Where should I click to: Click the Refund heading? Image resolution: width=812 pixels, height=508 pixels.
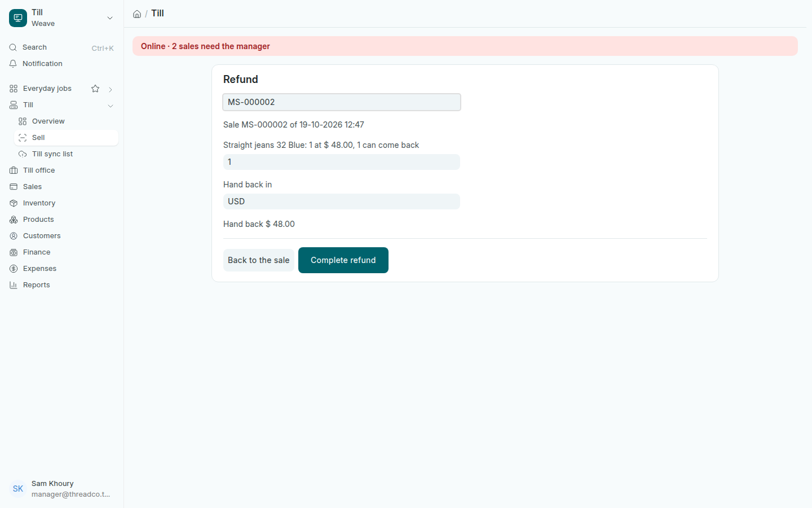[241, 80]
